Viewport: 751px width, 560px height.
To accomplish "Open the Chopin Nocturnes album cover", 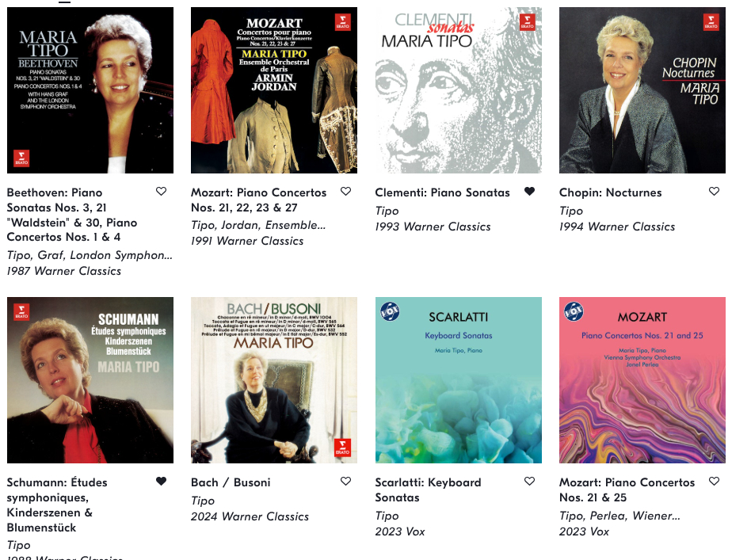I will [642, 90].
